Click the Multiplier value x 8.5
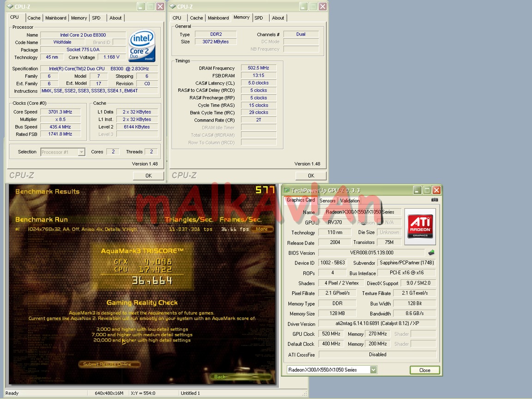This screenshot has height=399, width=532. click(60, 120)
